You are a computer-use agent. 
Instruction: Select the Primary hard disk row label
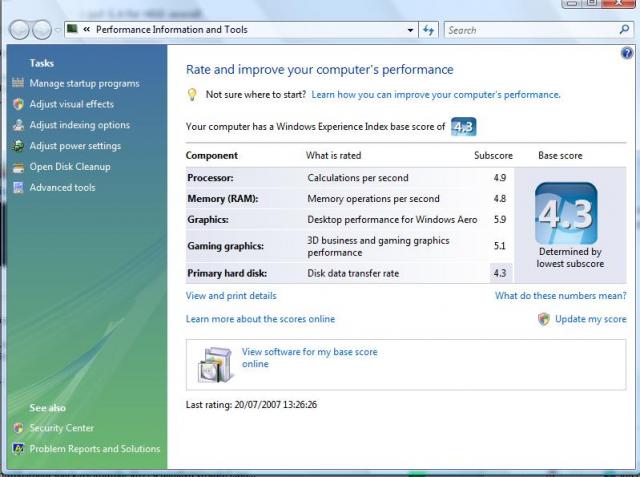click(227, 273)
